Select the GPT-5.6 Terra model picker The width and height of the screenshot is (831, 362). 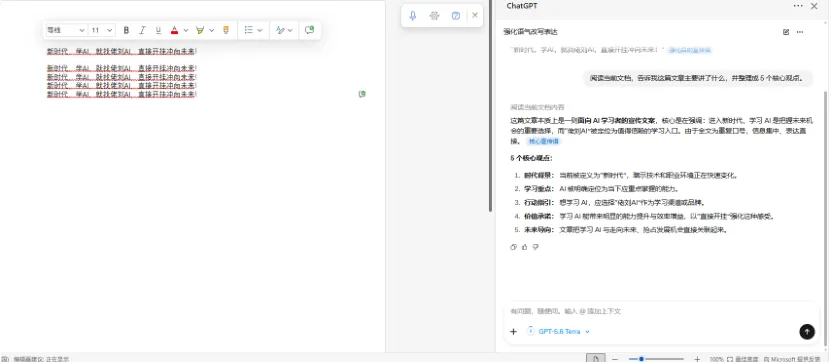pos(559,331)
